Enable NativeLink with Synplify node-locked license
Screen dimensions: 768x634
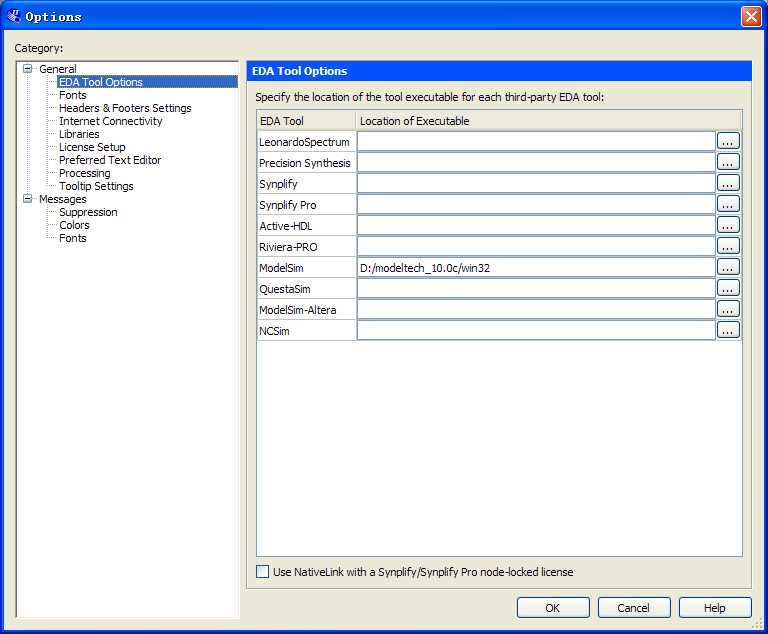click(x=263, y=571)
